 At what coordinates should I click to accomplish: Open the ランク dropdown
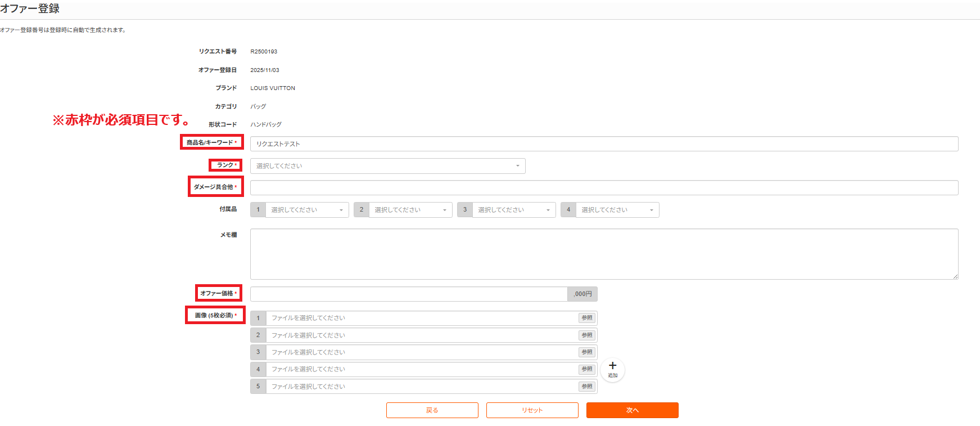tap(387, 166)
